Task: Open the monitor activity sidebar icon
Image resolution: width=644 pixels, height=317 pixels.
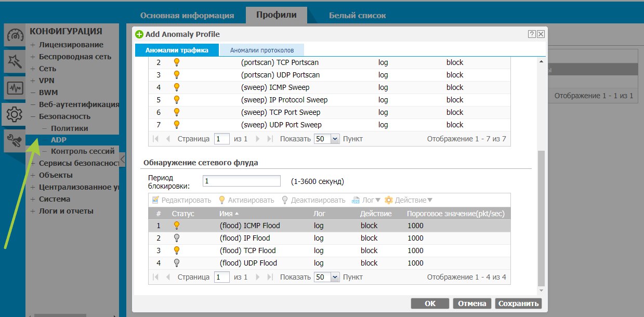Action: (15, 88)
